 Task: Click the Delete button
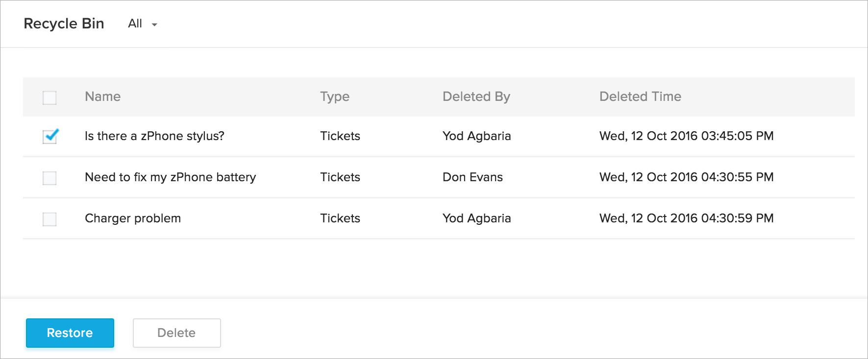(176, 333)
